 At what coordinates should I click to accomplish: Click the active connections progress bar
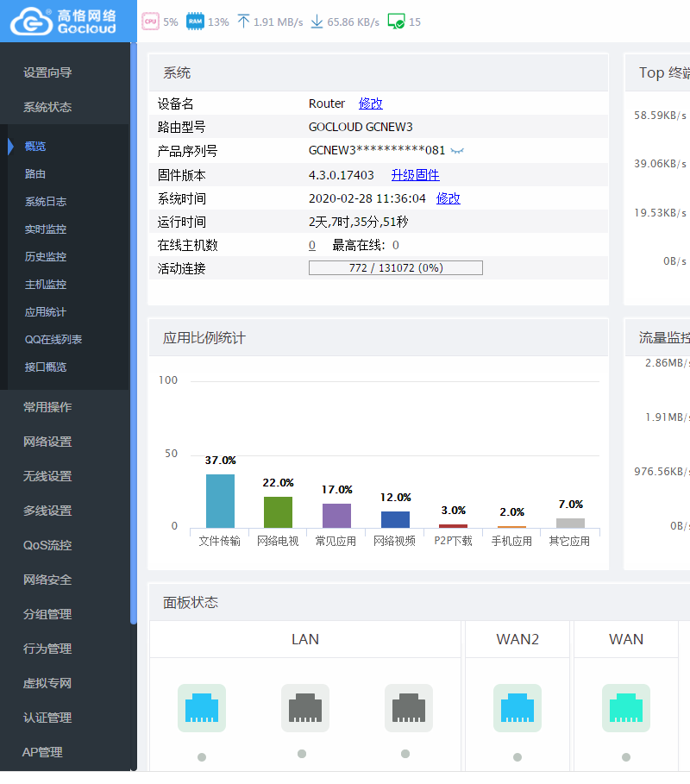point(395,268)
